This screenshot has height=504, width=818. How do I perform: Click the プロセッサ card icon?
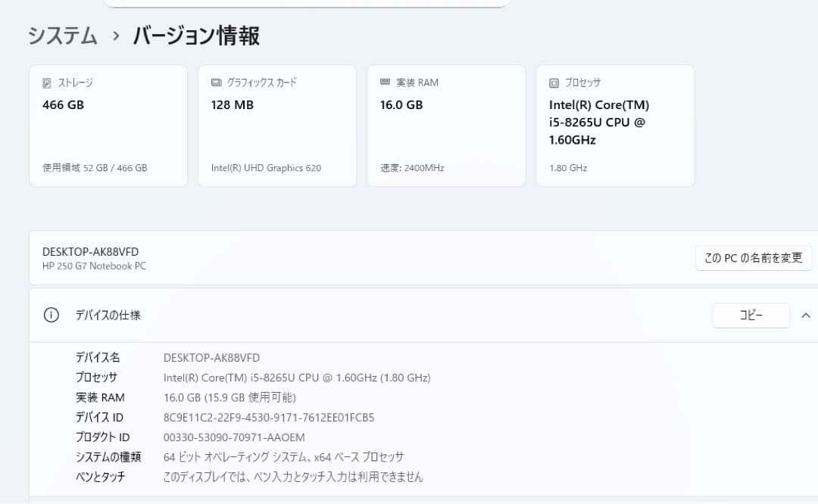552,82
